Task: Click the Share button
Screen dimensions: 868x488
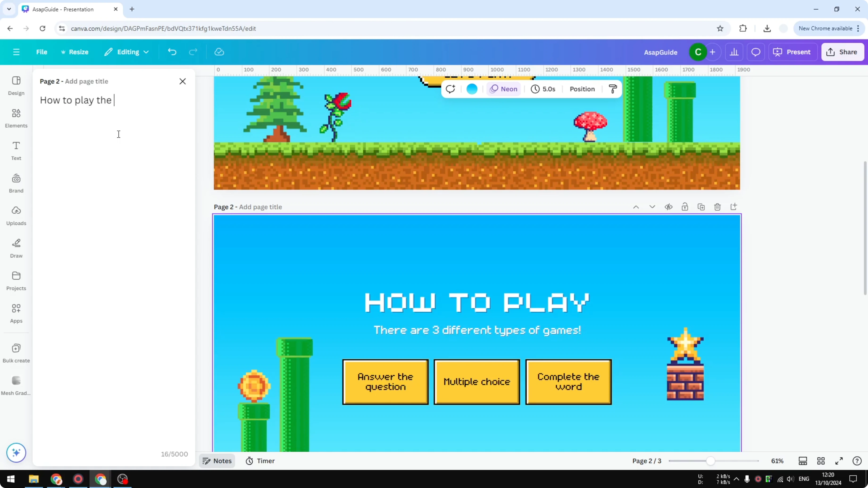Action: click(x=843, y=52)
